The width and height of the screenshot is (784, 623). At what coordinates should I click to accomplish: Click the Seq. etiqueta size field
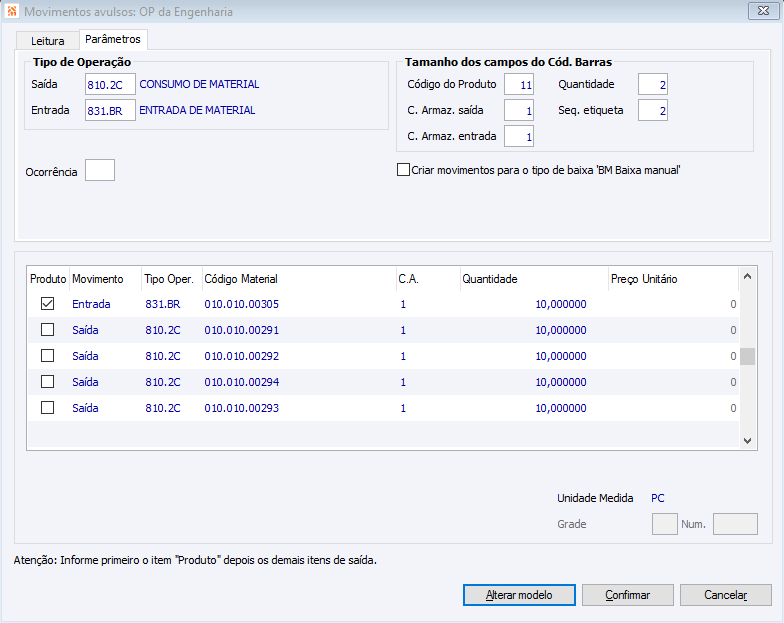652,111
